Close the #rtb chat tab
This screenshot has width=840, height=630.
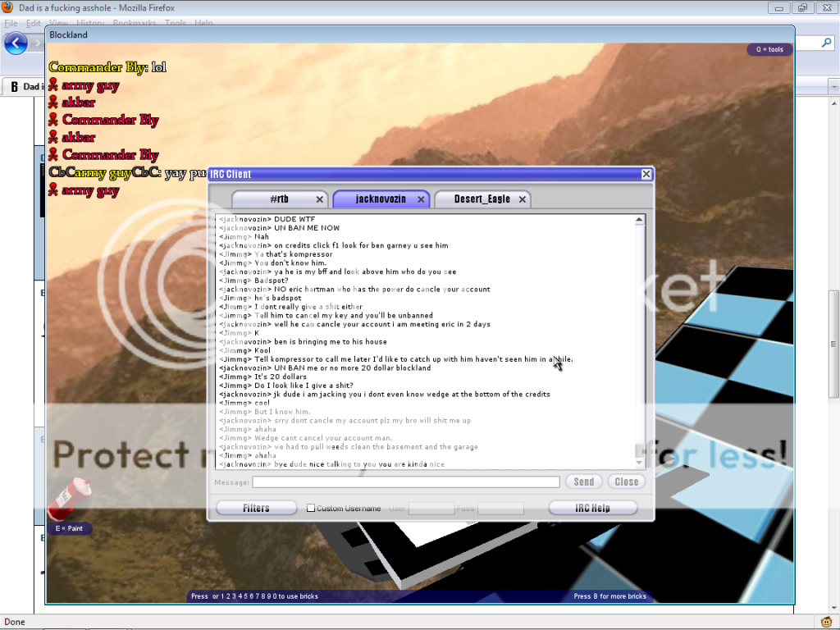point(320,199)
